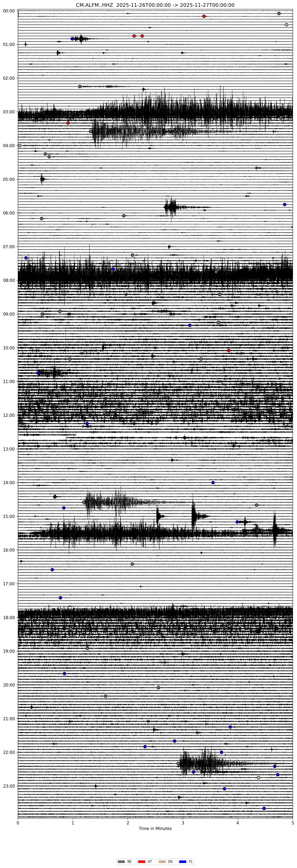This screenshot has width=297, height=868.
Task: Click the topmost red VT event marker
Action: 204,16
